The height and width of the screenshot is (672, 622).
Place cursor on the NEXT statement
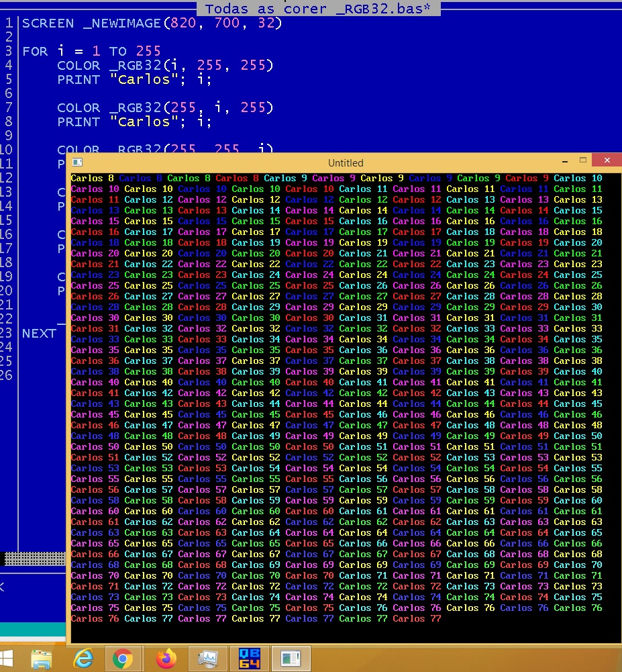click(39, 334)
